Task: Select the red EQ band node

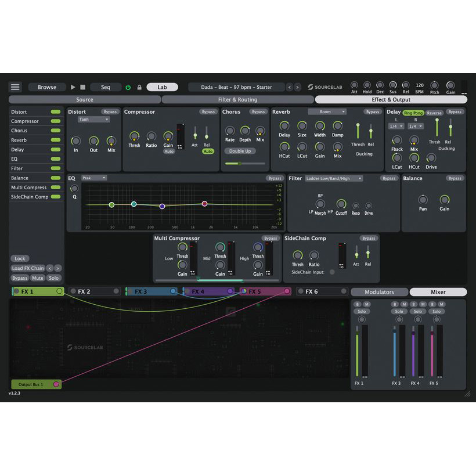Action: tap(204, 203)
